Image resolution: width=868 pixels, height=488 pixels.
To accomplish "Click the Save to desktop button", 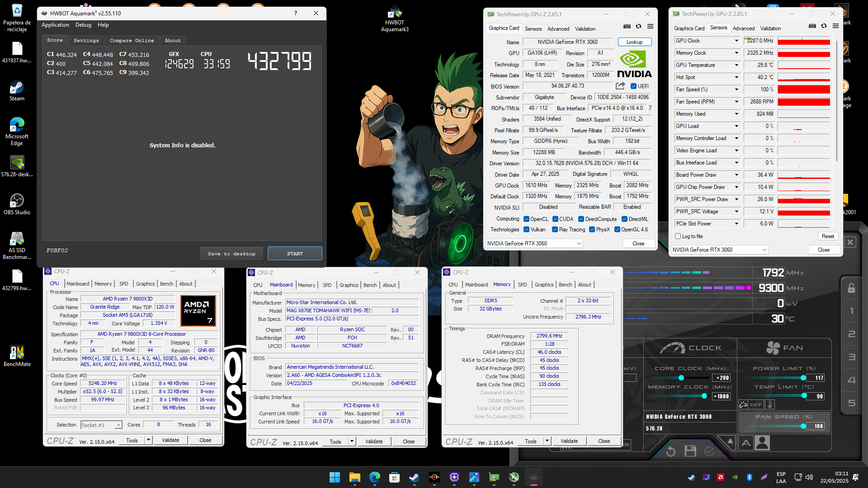I will (x=231, y=253).
